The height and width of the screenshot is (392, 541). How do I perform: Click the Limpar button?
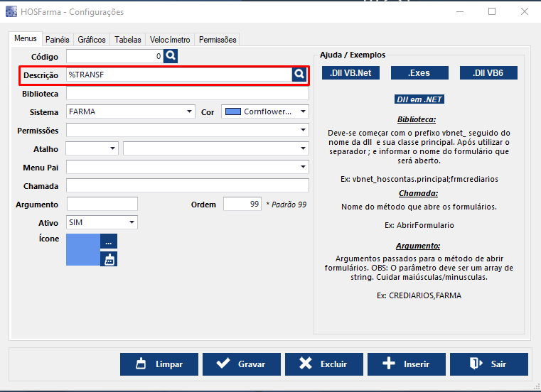pos(159,364)
